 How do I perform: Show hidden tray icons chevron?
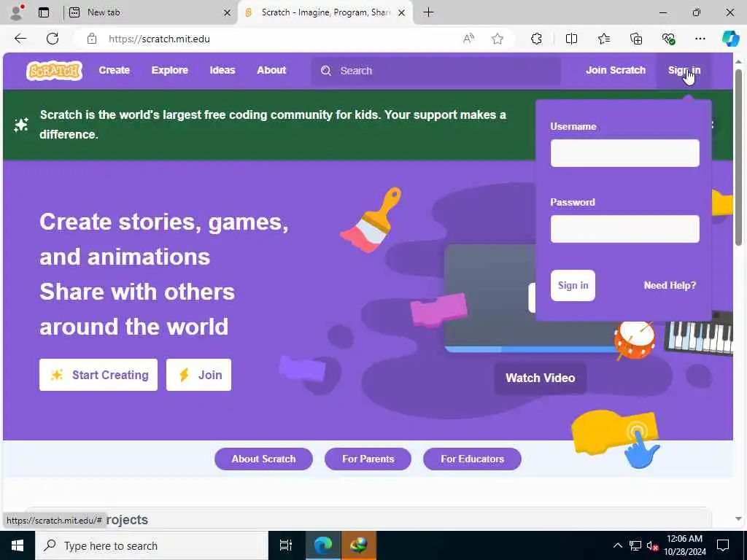click(x=617, y=545)
